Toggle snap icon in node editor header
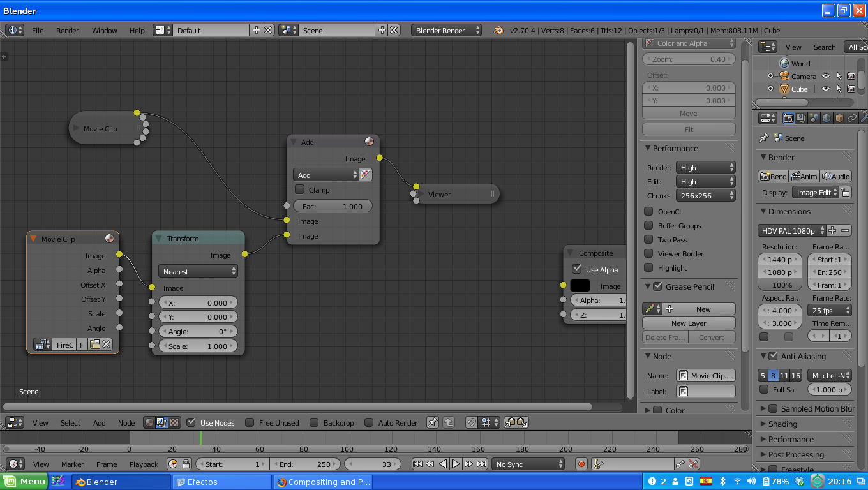 472,422
